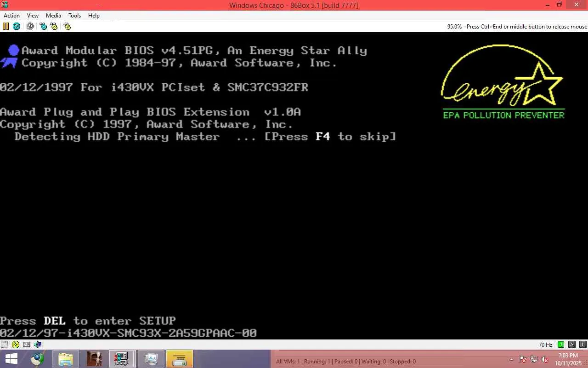The image size is (588, 368).
Task: Open the Action Center flag tray icon
Action: pyautogui.click(x=523, y=359)
